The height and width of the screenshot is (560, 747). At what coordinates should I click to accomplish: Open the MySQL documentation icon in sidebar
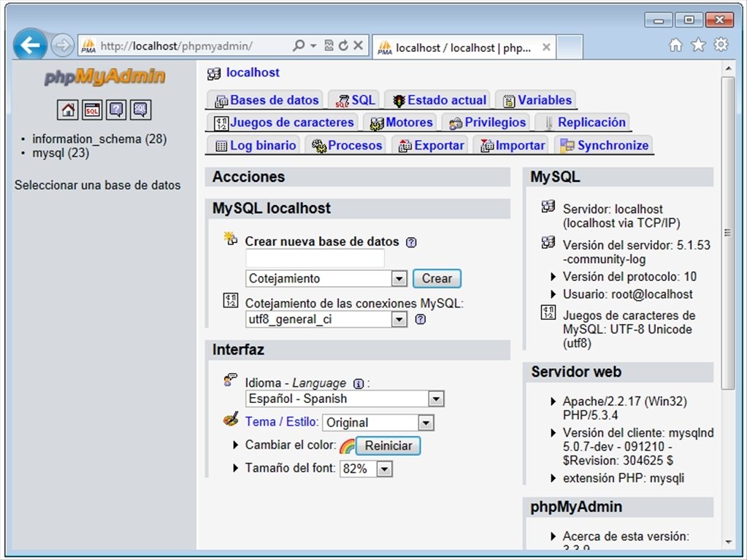140,110
